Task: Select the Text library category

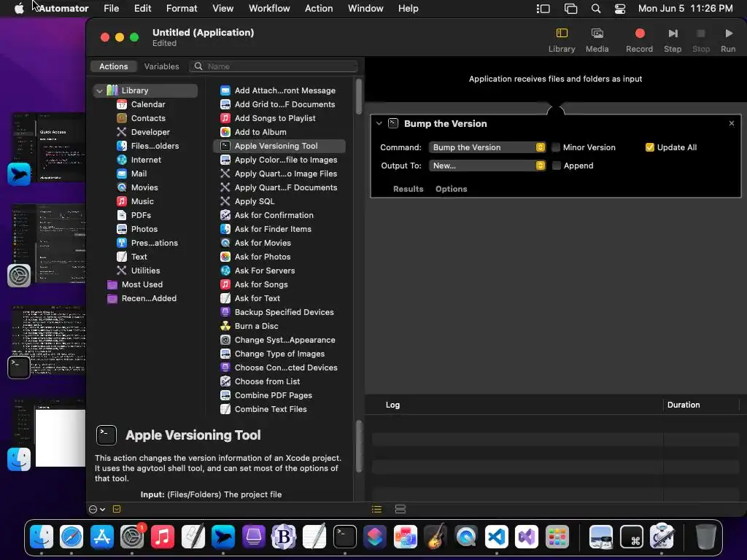Action: coord(139,257)
